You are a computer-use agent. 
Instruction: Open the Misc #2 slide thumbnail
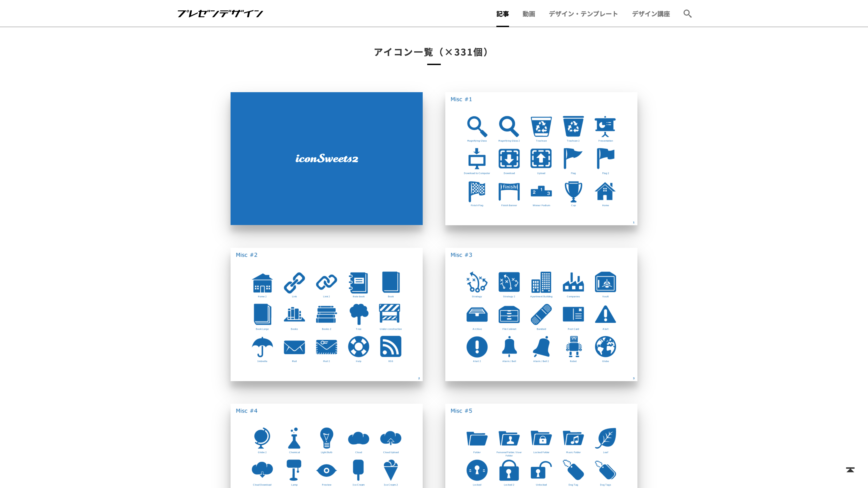pos(326,314)
